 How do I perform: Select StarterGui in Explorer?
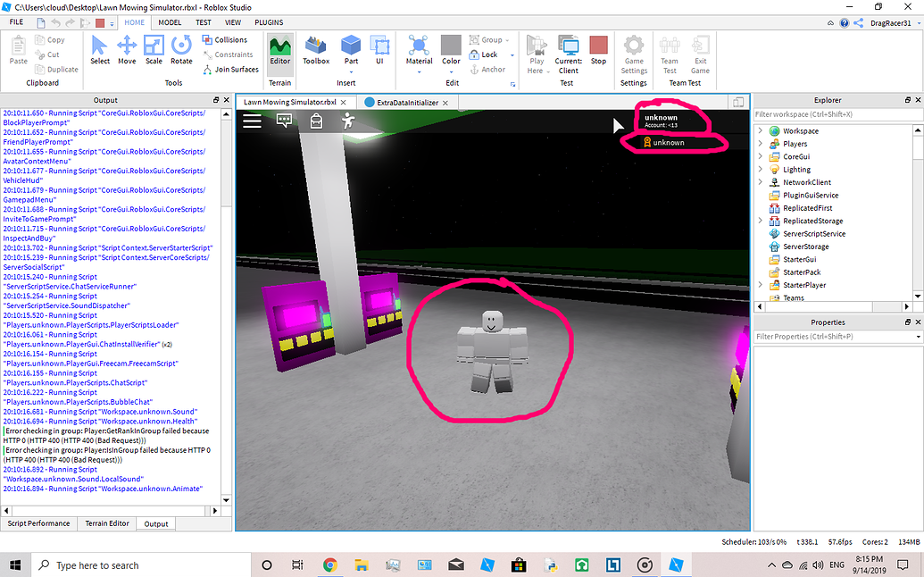pos(799,259)
